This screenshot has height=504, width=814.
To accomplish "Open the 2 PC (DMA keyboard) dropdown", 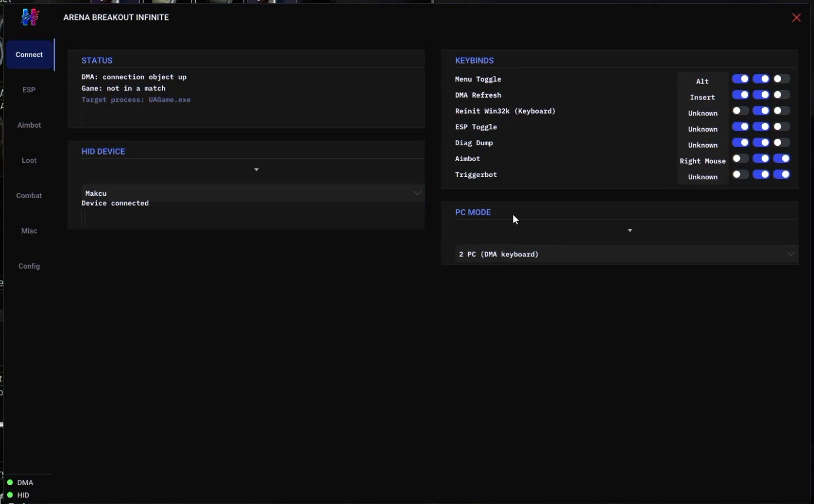I will (x=626, y=254).
